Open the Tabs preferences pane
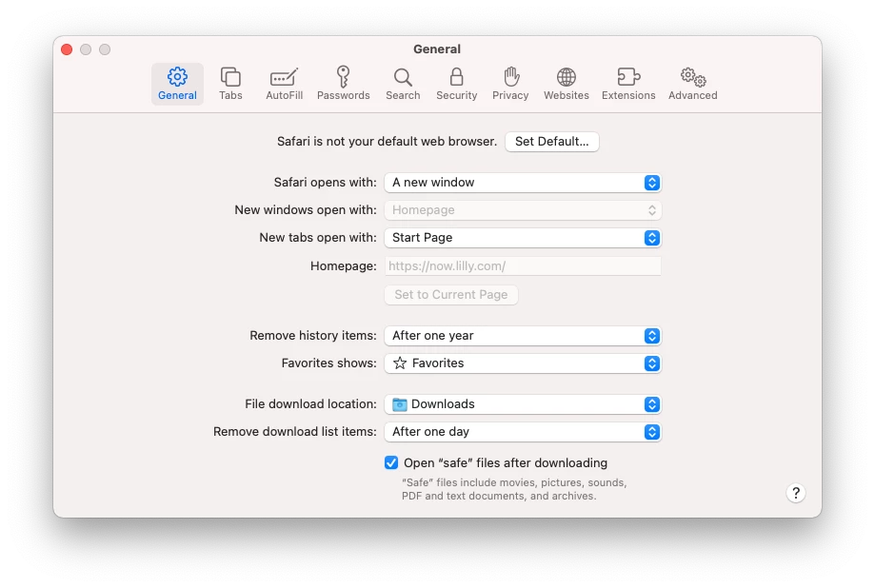Image resolution: width=875 pixels, height=588 pixels. tap(230, 84)
